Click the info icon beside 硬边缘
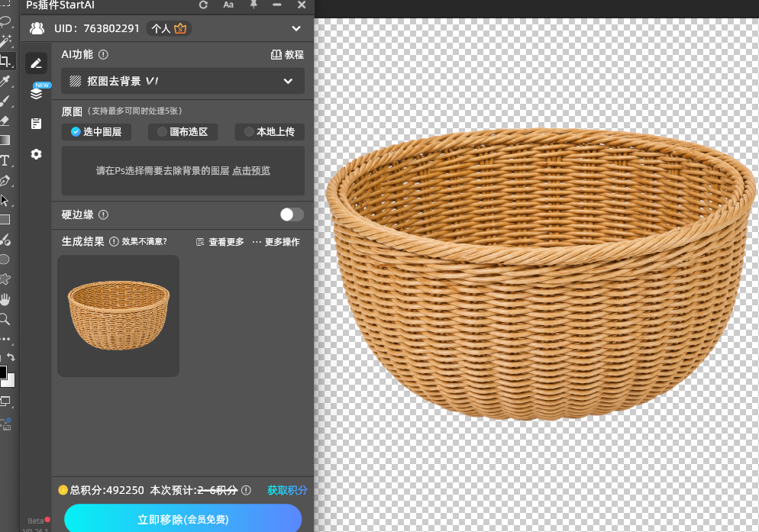759x532 pixels. click(x=103, y=215)
